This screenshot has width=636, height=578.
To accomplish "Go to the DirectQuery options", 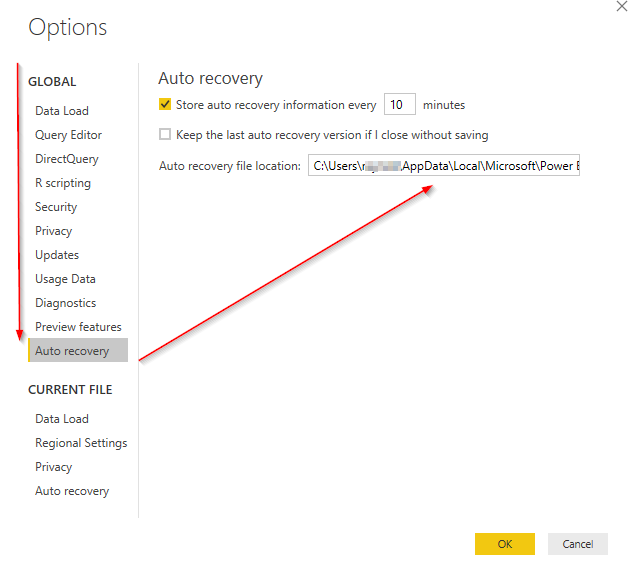I will tap(67, 159).
